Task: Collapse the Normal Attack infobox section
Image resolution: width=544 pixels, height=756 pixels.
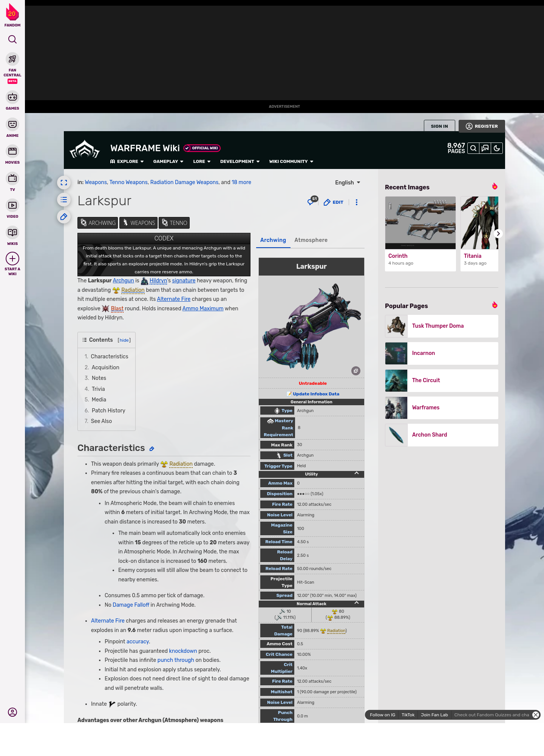Action: 356,603
